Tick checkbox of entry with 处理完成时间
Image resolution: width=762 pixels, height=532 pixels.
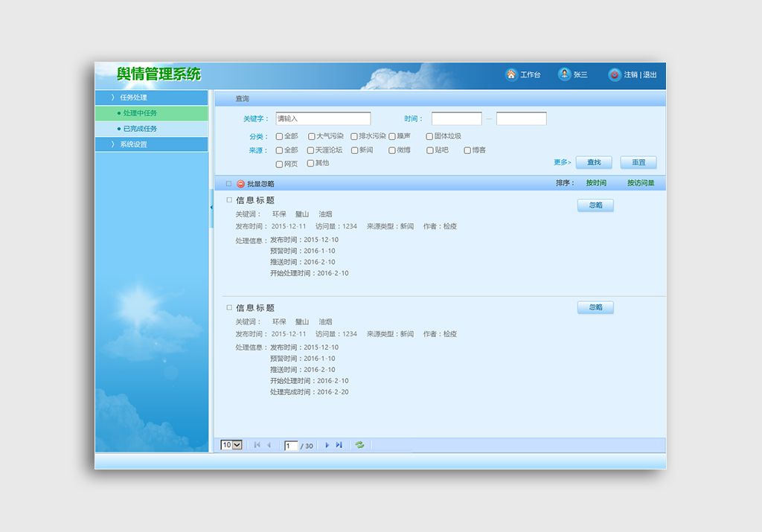(x=229, y=307)
